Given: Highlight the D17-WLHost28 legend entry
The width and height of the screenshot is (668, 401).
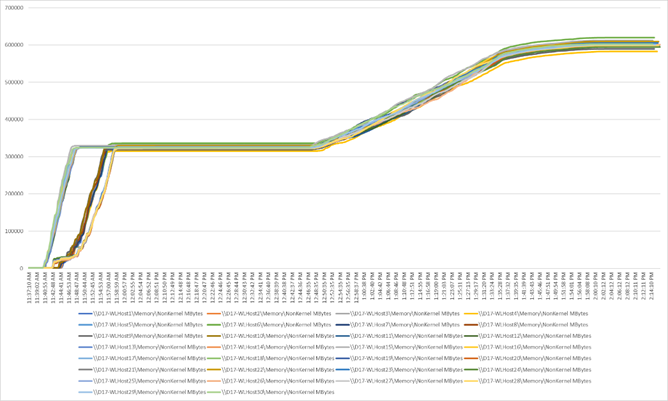Looking at the screenshot, I should point(527,381).
